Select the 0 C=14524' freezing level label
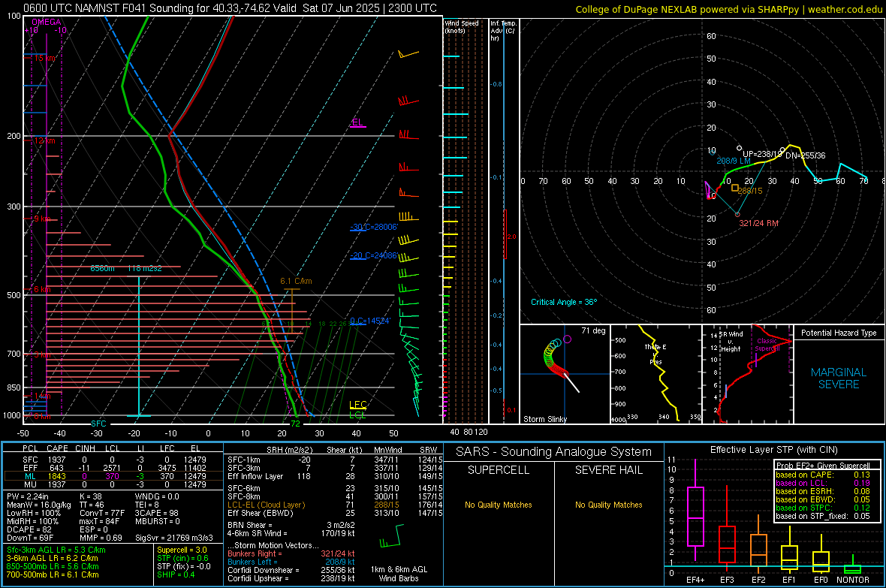This screenshot has height=588, width=886. (x=370, y=321)
